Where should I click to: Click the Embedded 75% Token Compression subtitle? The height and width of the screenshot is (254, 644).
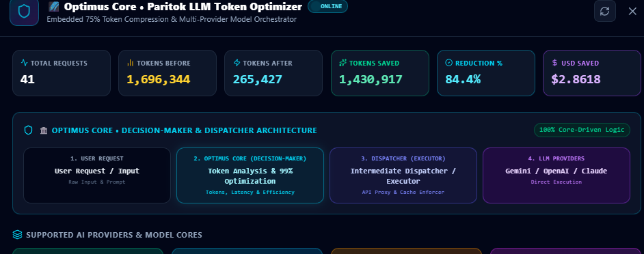click(x=172, y=19)
